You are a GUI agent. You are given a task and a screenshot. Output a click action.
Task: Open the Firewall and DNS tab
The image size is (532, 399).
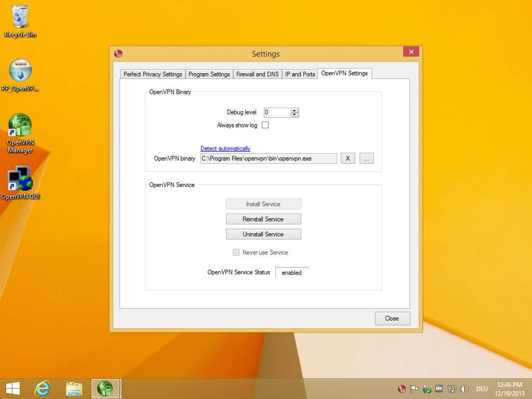coord(258,74)
